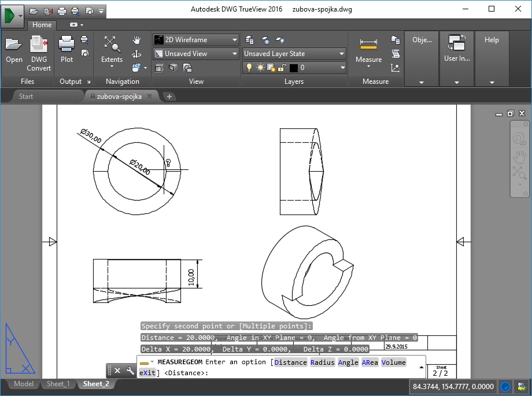The height and width of the screenshot is (396, 532).
Task: Click the command line customize wrench icon
Action: 130,371
